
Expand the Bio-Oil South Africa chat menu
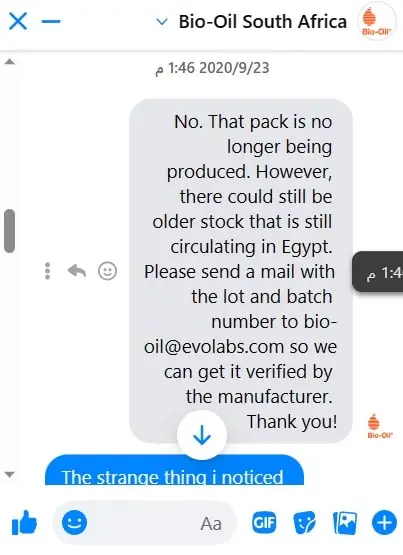pos(162,22)
